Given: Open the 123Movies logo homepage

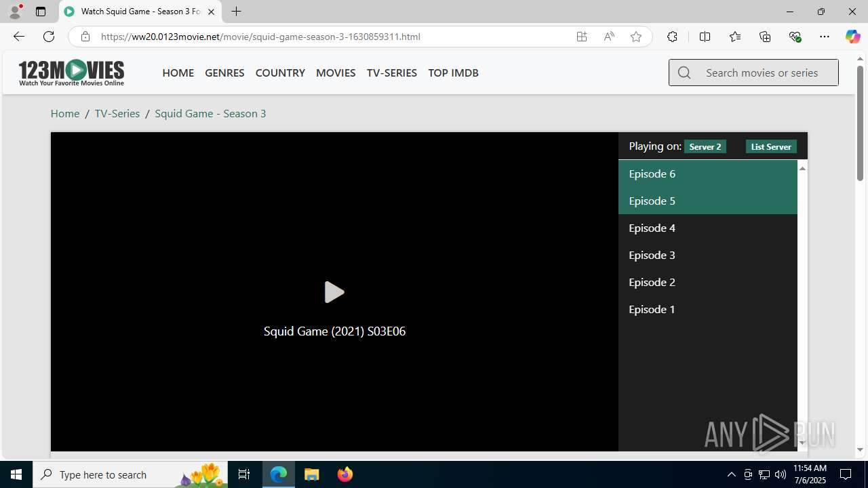Looking at the screenshot, I should coord(71,73).
